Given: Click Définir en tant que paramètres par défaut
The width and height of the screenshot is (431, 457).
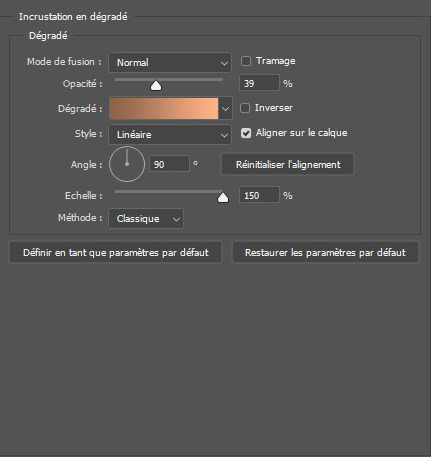Looking at the screenshot, I should pyautogui.click(x=115, y=252).
